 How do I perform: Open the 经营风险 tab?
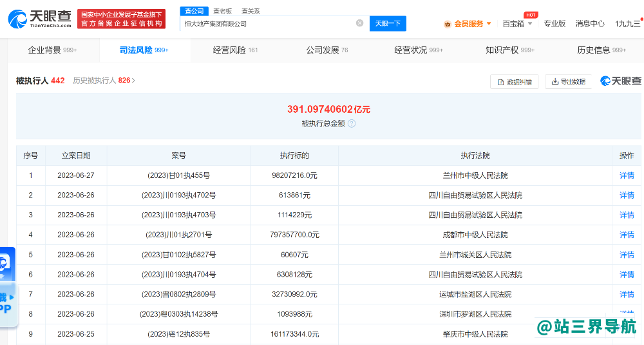[235, 50]
